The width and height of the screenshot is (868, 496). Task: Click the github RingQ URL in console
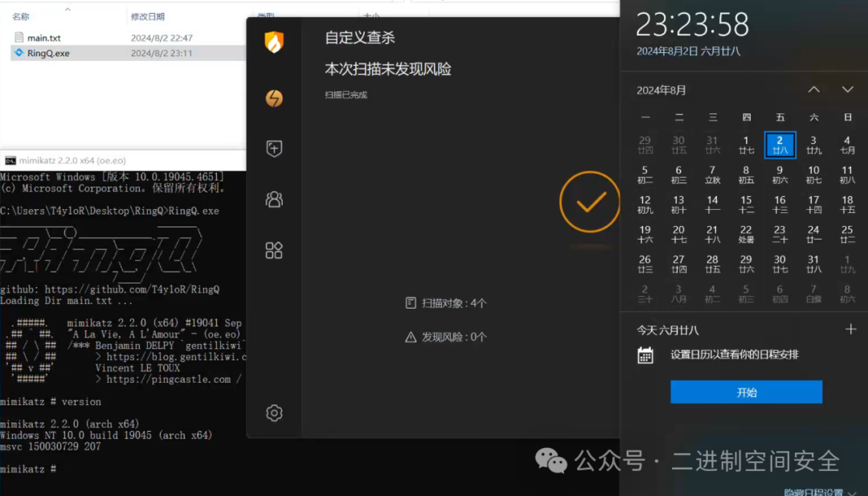pos(132,289)
